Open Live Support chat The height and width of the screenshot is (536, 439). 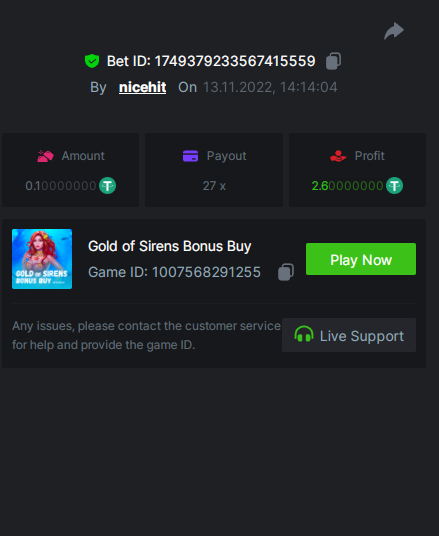tap(349, 335)
